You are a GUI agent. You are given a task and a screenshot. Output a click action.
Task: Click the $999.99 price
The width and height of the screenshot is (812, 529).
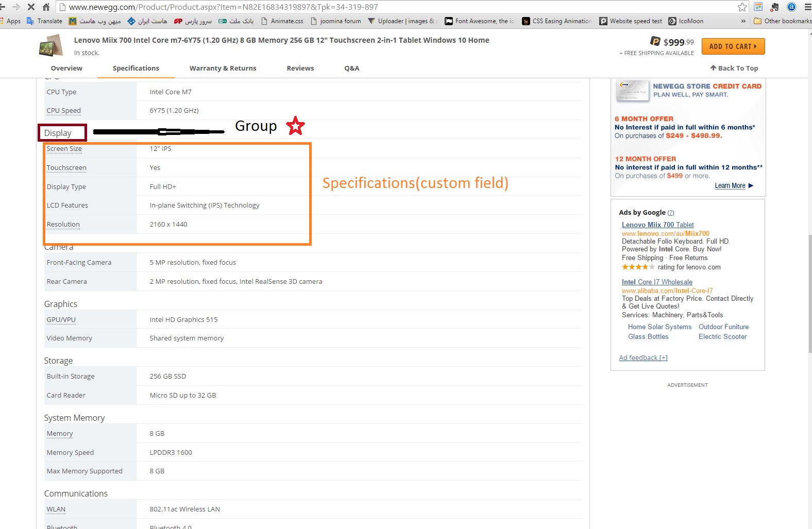click(679, 42)
